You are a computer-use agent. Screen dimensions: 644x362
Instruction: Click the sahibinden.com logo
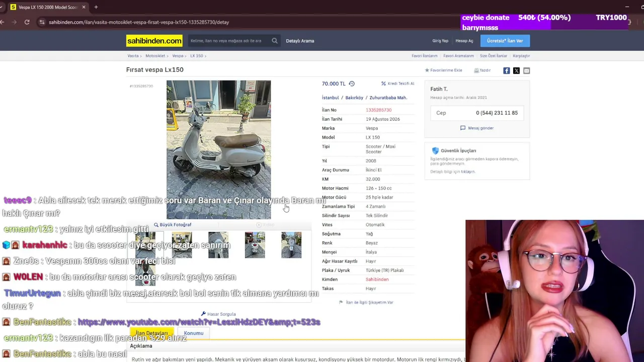(x=154, y=41)
